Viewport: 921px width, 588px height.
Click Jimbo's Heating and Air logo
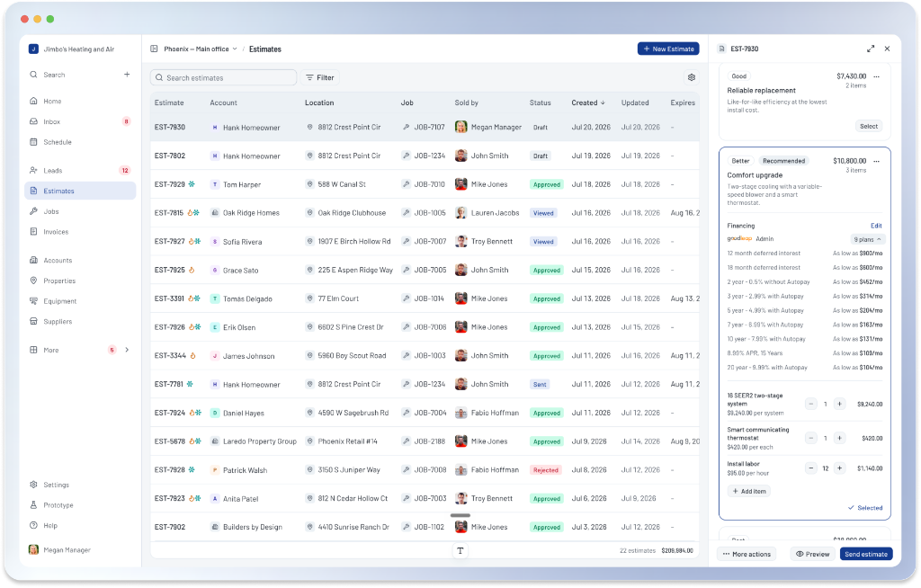[33, 49]
